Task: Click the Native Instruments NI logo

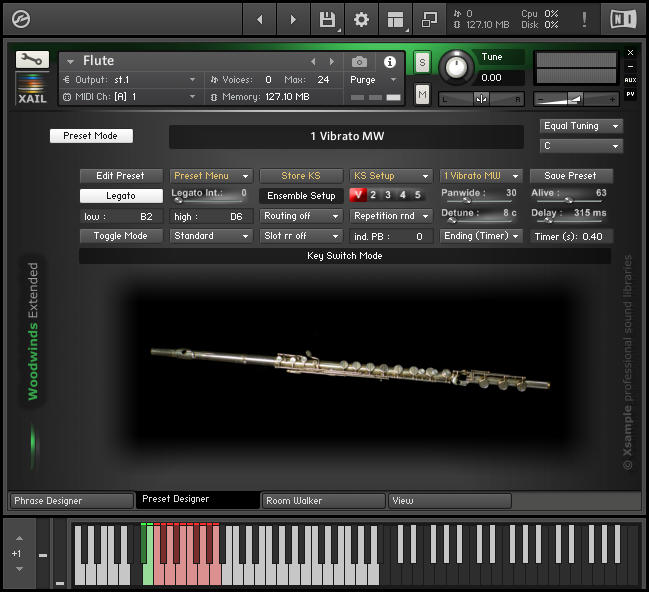Action: click(623, 19)
